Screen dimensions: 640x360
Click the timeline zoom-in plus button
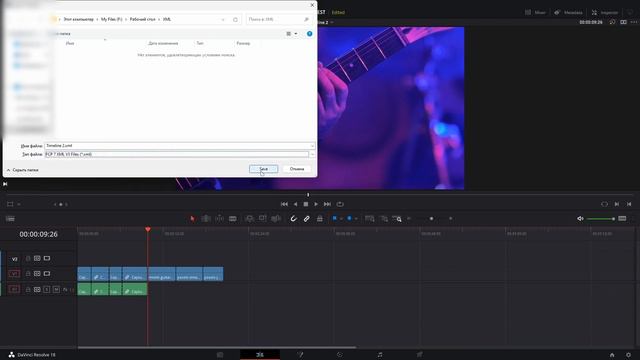(451, 219)
